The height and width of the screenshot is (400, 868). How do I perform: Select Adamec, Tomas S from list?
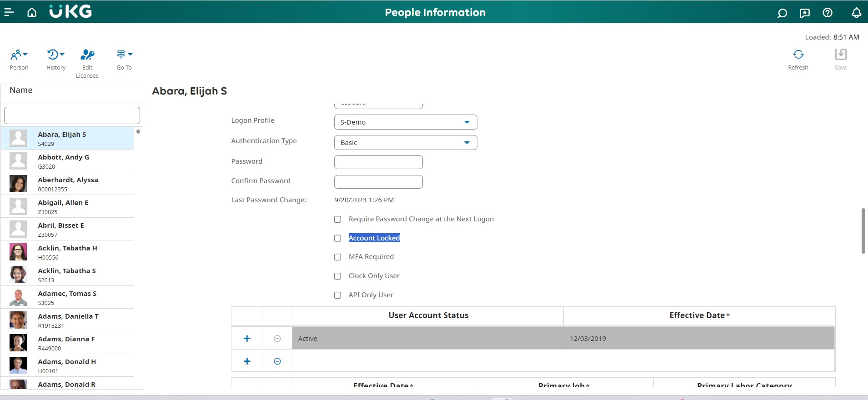coord(67,297)
